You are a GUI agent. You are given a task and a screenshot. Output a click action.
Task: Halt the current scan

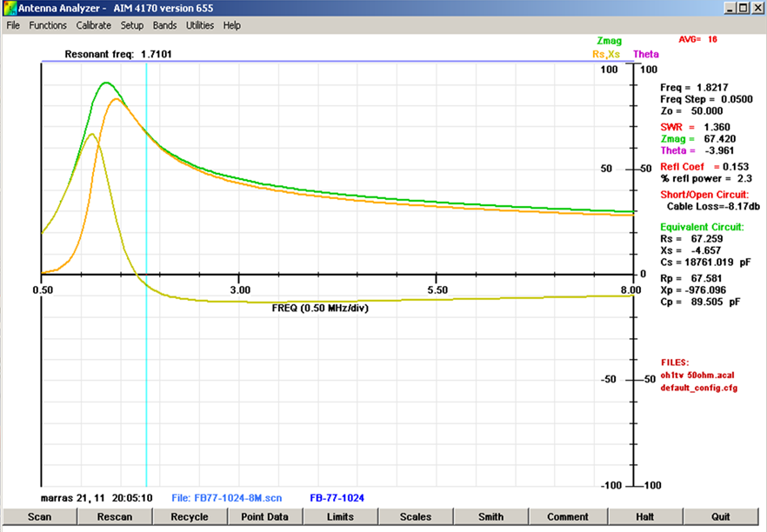[x=644, y=516]
